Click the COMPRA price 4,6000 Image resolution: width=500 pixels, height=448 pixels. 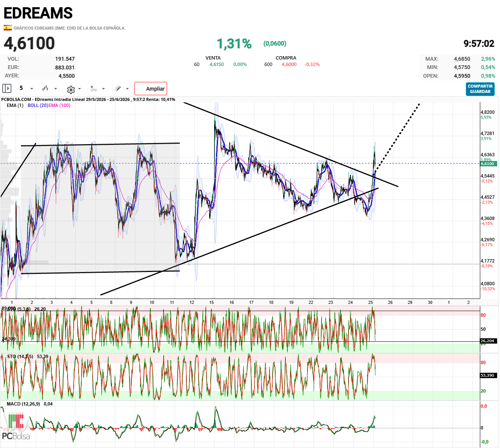289,64
